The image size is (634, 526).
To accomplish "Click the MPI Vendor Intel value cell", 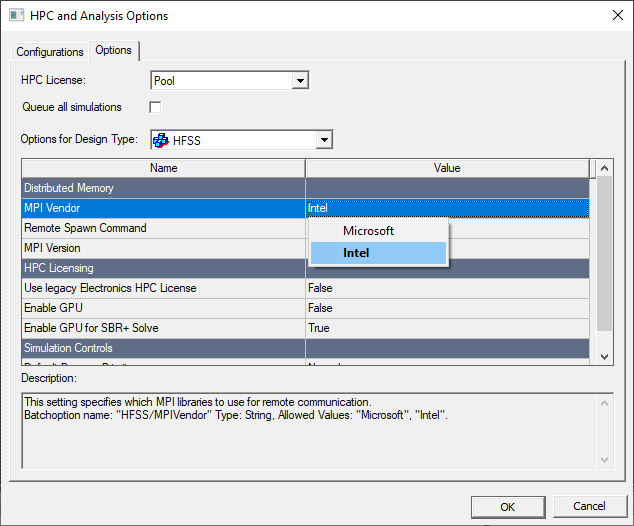I will 447,208.
